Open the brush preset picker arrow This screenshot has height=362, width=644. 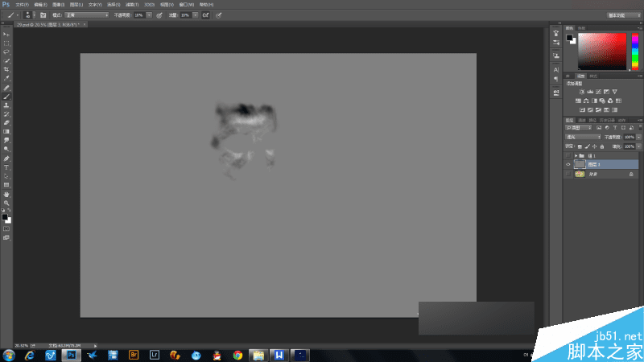[34, 15]
